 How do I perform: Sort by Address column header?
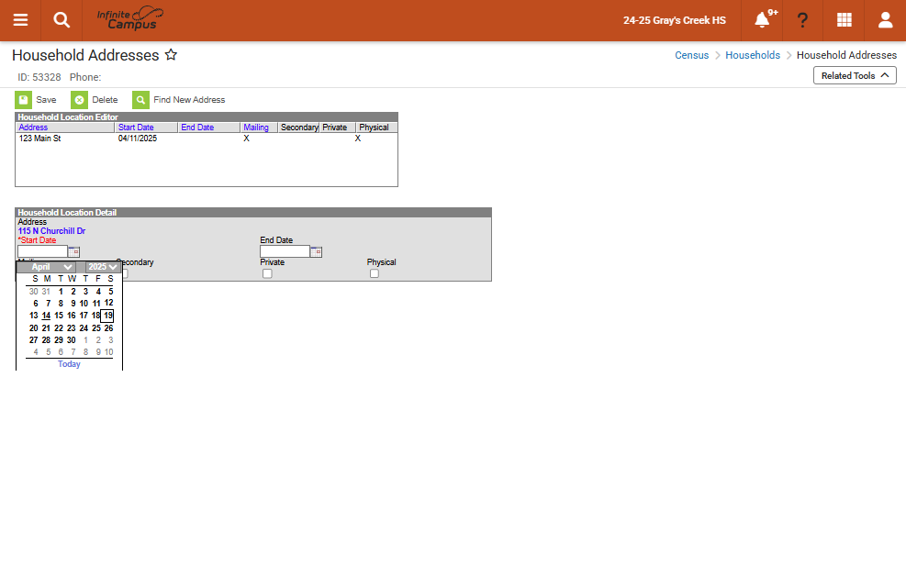[33, 128]
